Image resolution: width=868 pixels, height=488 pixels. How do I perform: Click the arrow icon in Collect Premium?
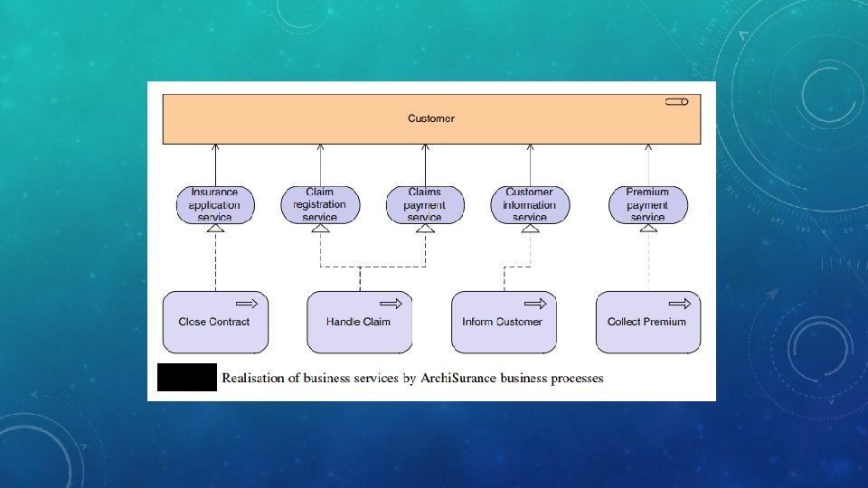680,304
